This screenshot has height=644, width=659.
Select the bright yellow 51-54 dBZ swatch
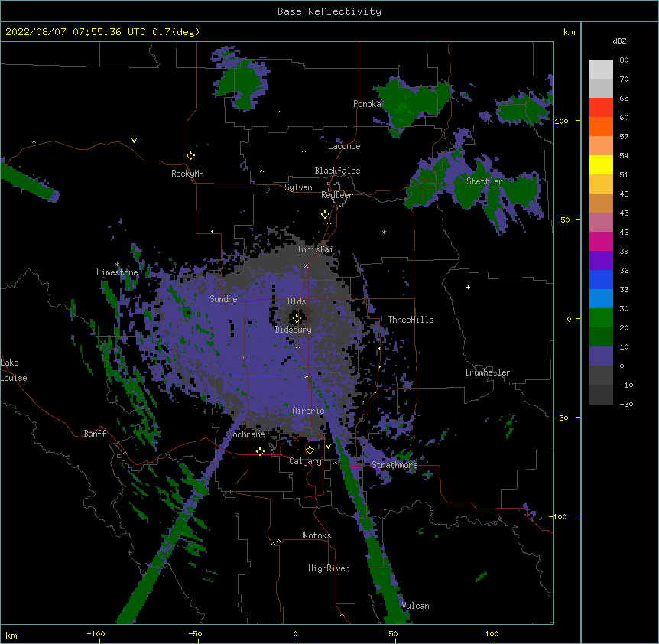[x=601, y=164]
